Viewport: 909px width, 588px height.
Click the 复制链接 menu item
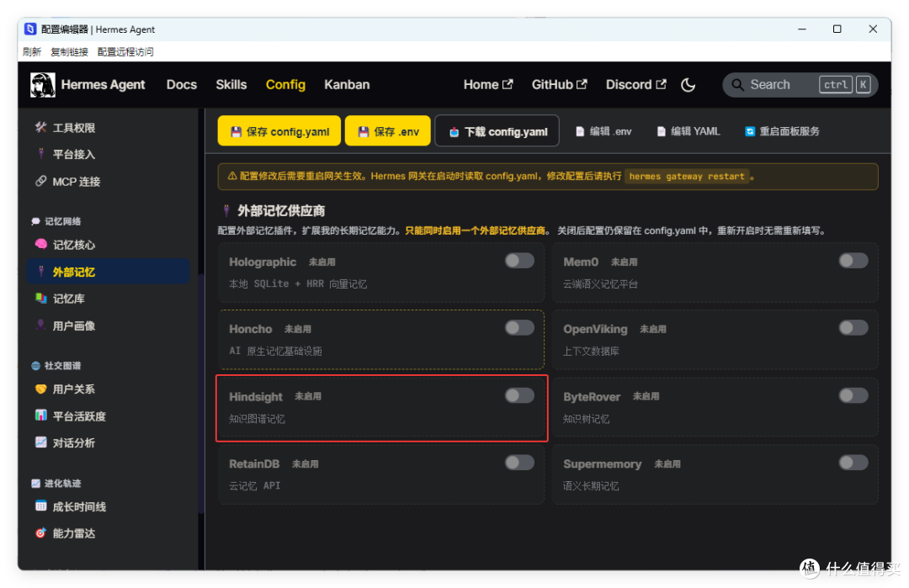pyautogui.click(x=69, y=51)
